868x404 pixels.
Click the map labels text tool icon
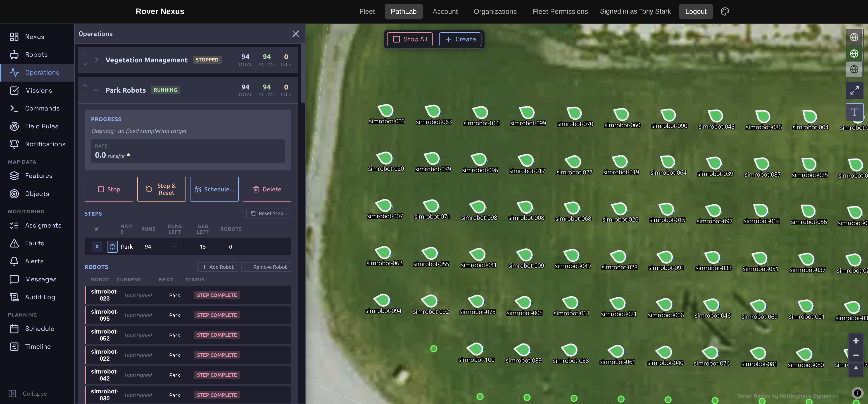point(854,112)
